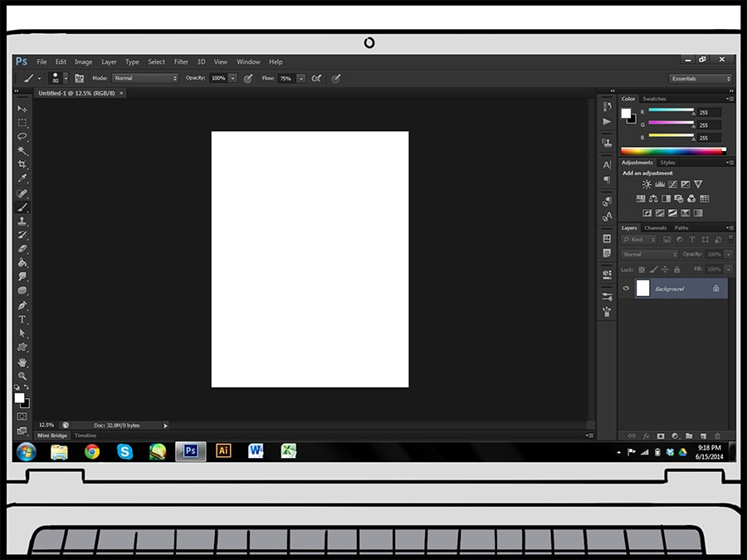Select the Eraser tool

[22, 249]
